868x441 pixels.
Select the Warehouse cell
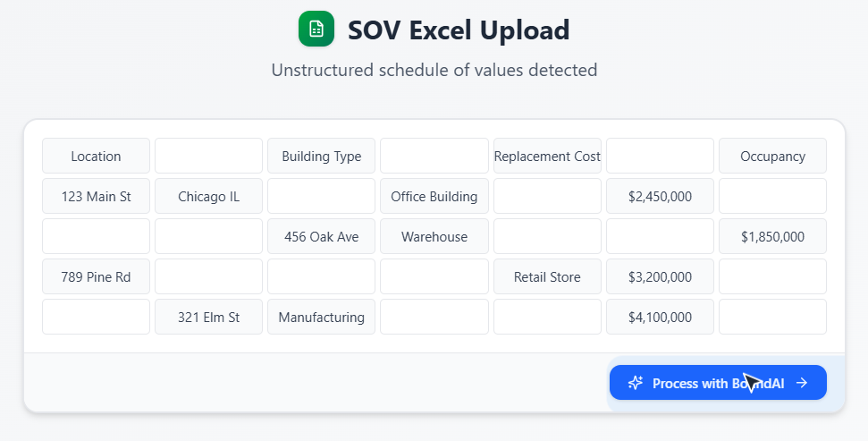click(434, 236)
